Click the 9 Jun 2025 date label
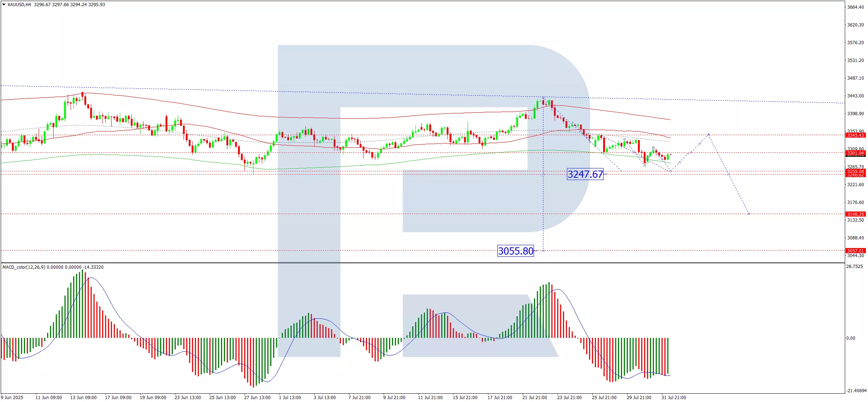Image resolution: width=868 pixels, height=402 pixels. click(x=12, y=398)
